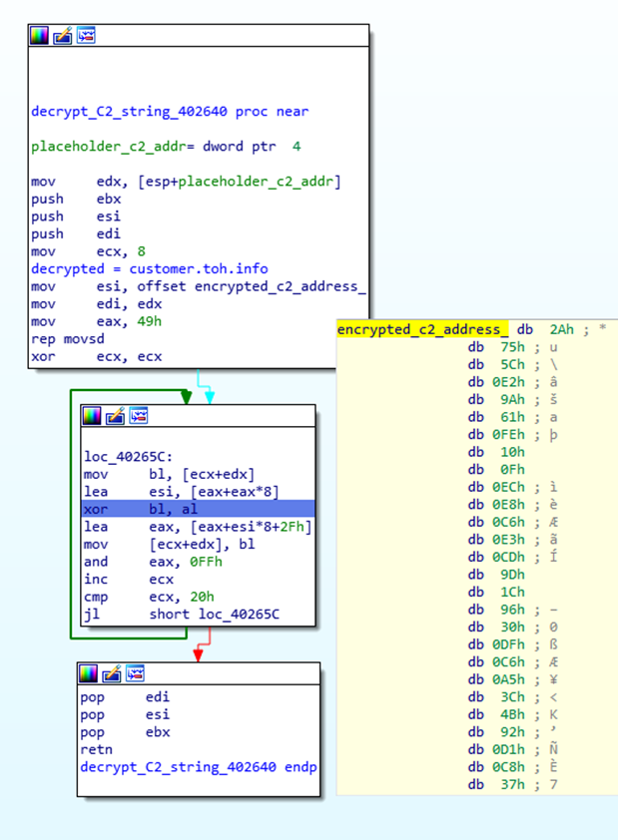618x840 pixels.
Task: Click node color icon in decrypt_C2_string proc block
Action: (x=39, y=35)
